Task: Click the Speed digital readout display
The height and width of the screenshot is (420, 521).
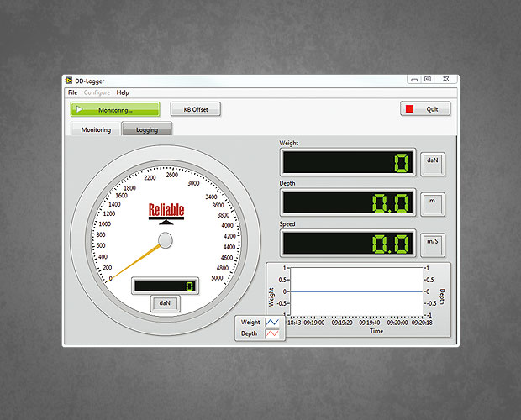Action: pyautogui.click(x=347, y=244)
